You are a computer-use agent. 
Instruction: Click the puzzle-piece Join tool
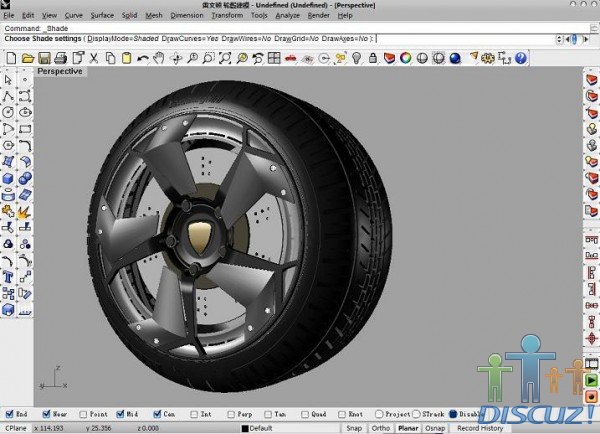tap(8, 211)
